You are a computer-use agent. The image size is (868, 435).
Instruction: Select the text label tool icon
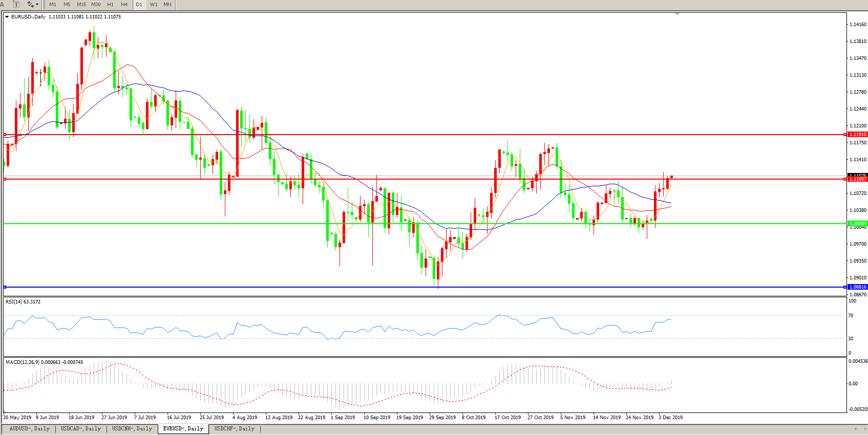point(16,4)
